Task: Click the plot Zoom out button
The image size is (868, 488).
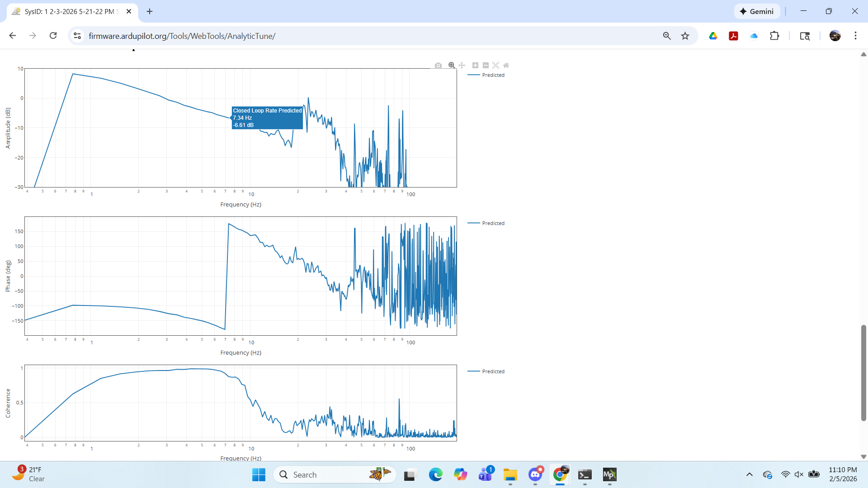Action: [x=486, y=66]
